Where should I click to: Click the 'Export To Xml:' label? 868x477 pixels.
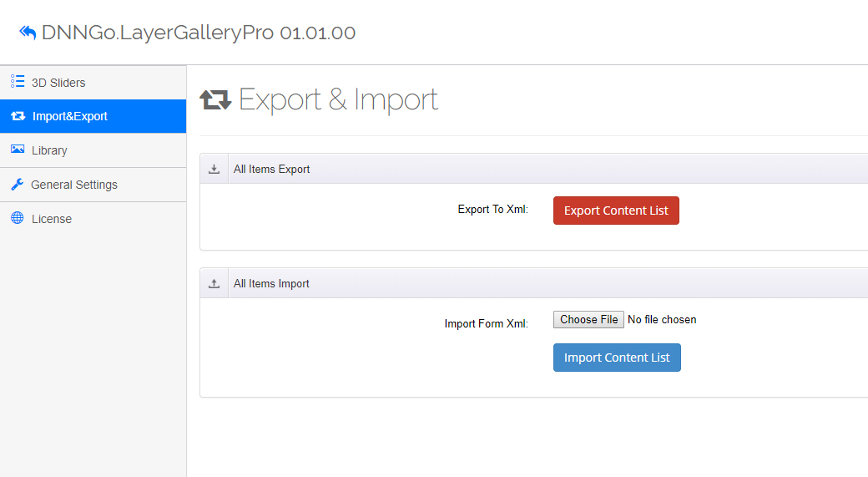pyautogui.click(x=492, y=210)
